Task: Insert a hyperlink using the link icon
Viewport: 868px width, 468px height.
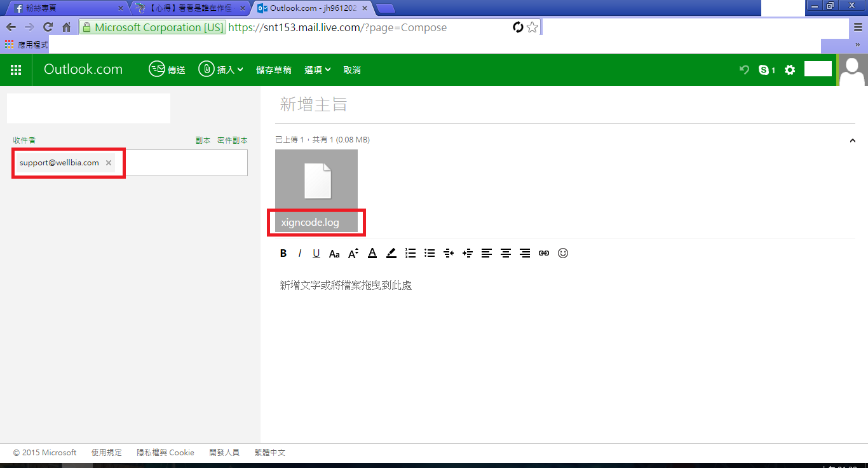Action: coord(544,253)
